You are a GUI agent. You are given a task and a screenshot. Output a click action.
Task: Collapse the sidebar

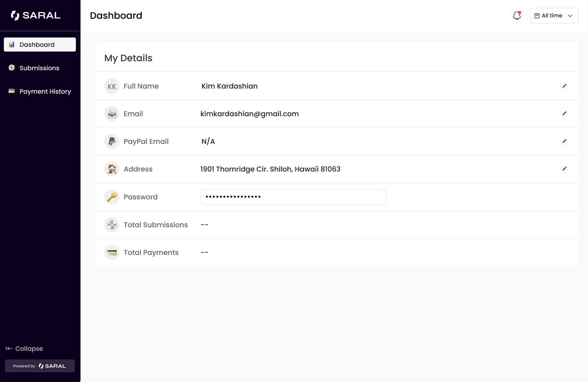pyautogui.click(x=25, y=349)
